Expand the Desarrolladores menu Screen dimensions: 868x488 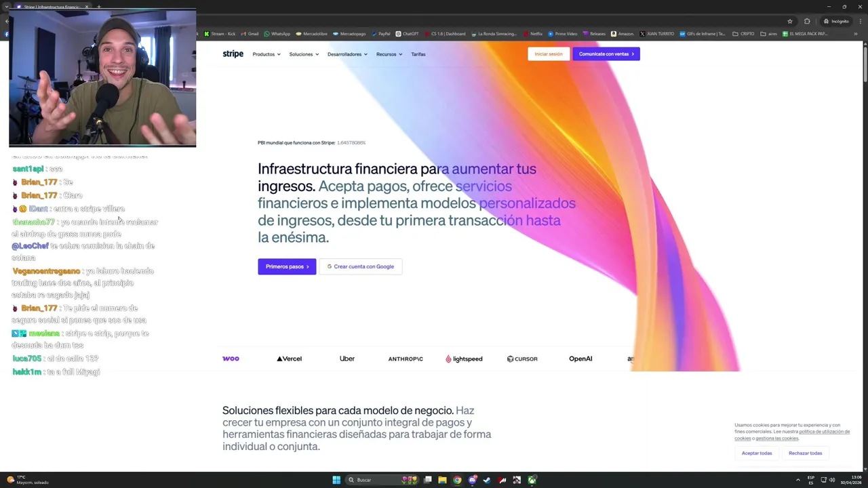coord(347,54)
